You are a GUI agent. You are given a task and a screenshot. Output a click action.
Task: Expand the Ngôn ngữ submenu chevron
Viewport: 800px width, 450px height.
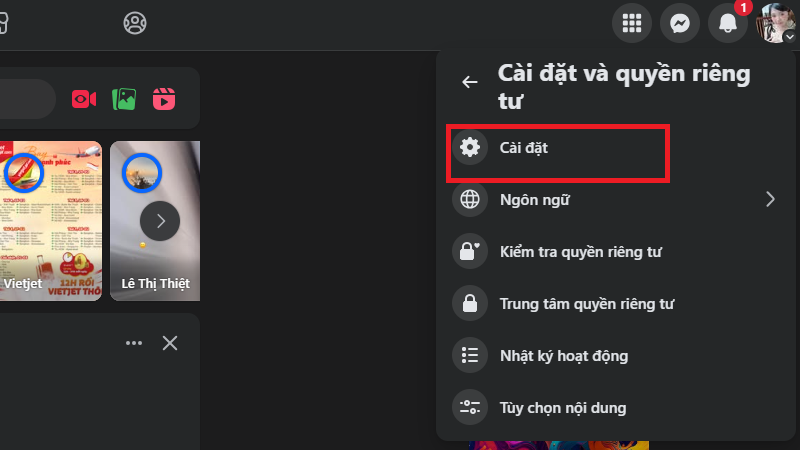pos(770,199)
